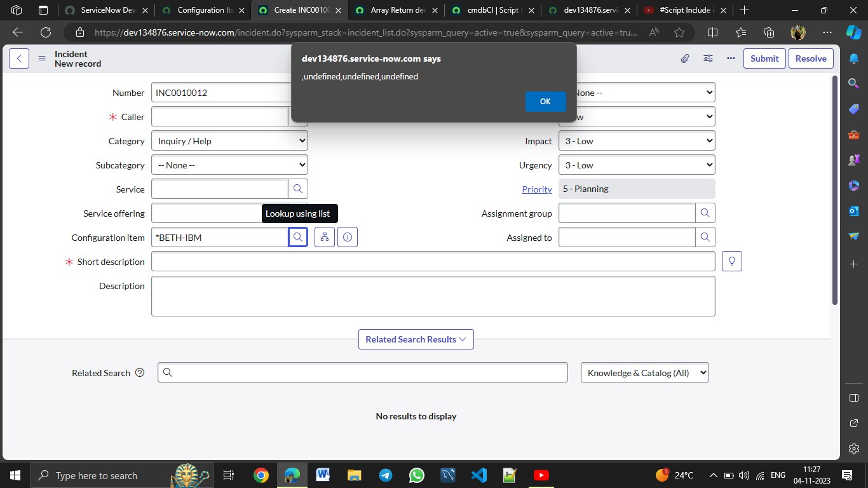Expand Knowledge & Catalog (All) dropdown

[644, 373]
